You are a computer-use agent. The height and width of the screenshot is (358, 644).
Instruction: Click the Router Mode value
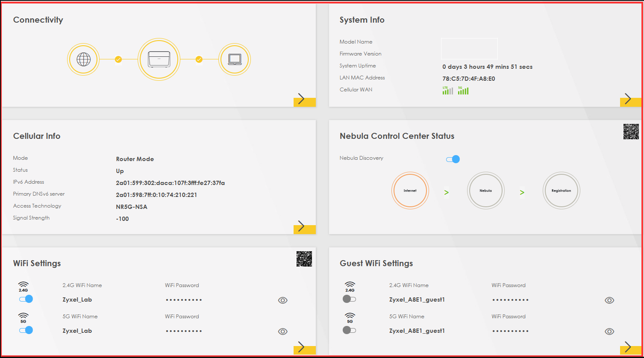[135, 159]
